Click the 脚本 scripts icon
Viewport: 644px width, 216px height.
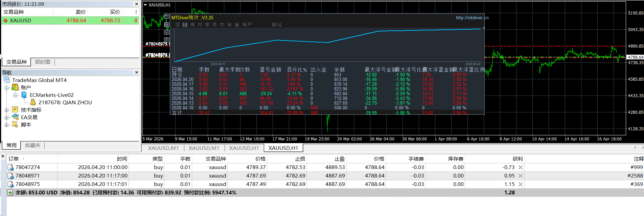[x=15, y=125]
